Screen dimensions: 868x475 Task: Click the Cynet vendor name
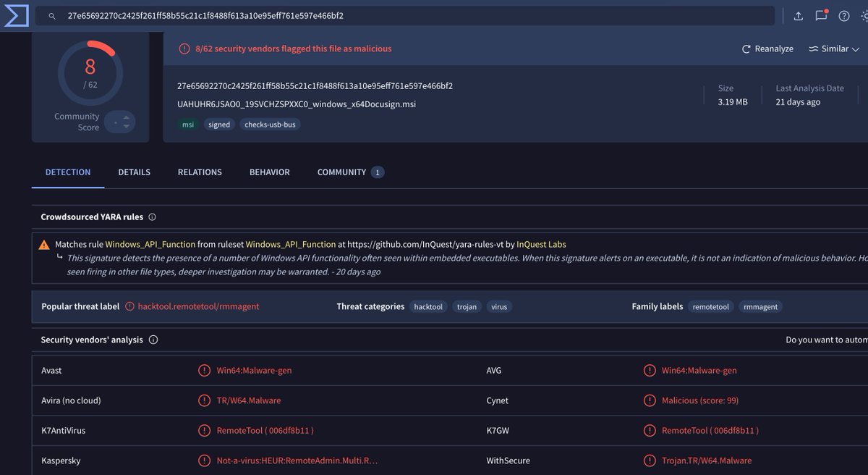click(x=498, y=400)
